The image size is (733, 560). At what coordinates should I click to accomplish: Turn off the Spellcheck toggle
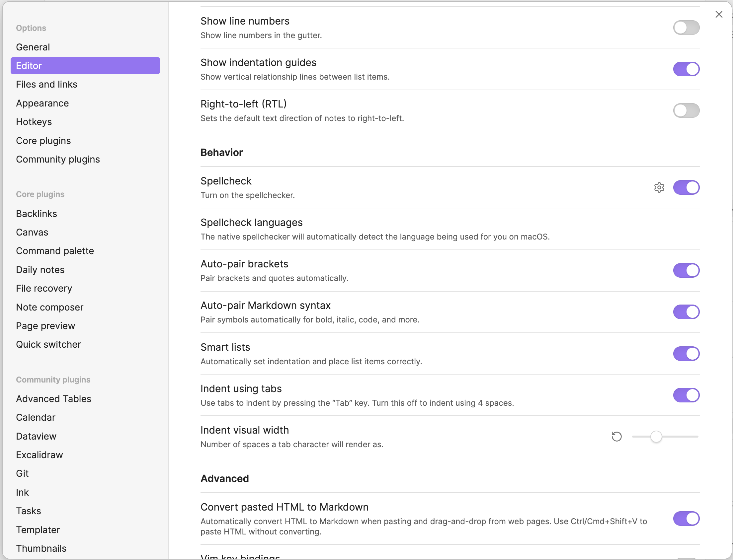686,187
